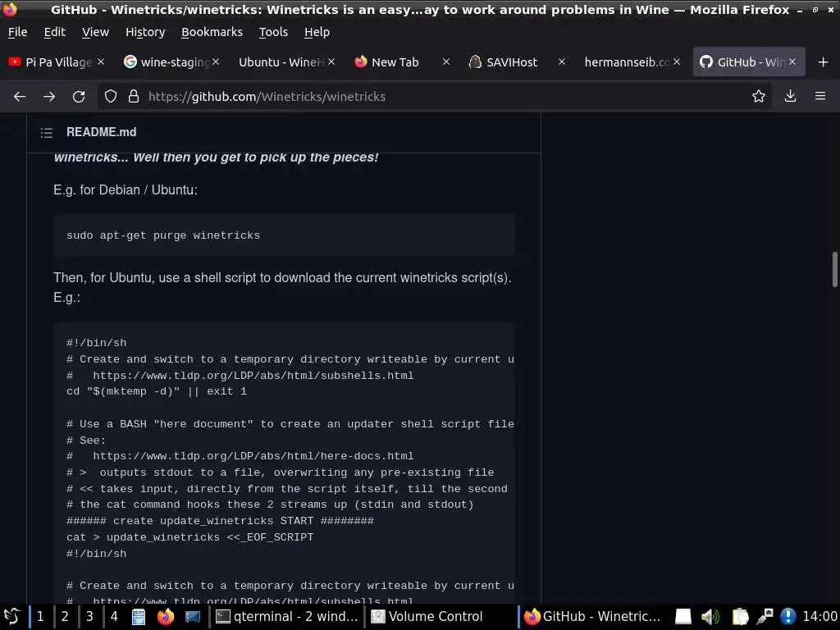
Task: Switch to qterminal window in taskbar
Action: coord(286,617)
